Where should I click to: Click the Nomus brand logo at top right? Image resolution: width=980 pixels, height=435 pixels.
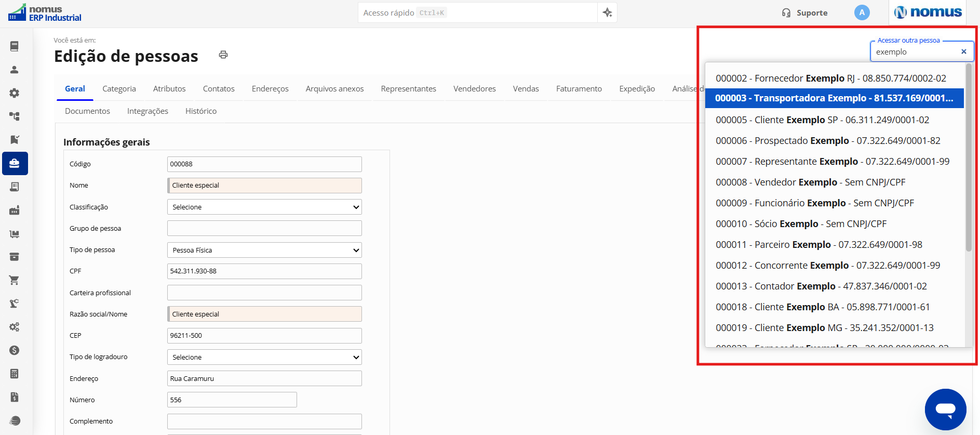pyautogui.click(x=928, y=12)
